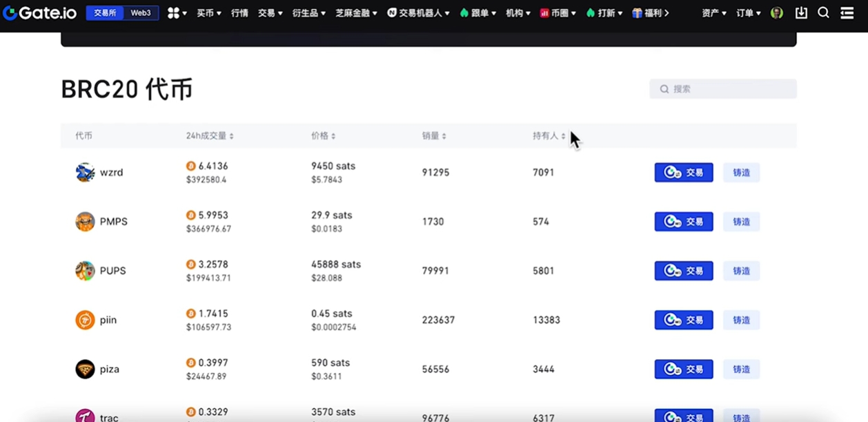Switch to the Web3 toggle option
The height and width of the screenshot is (422, 868).
pyautogui.click(x=141, y=13)
